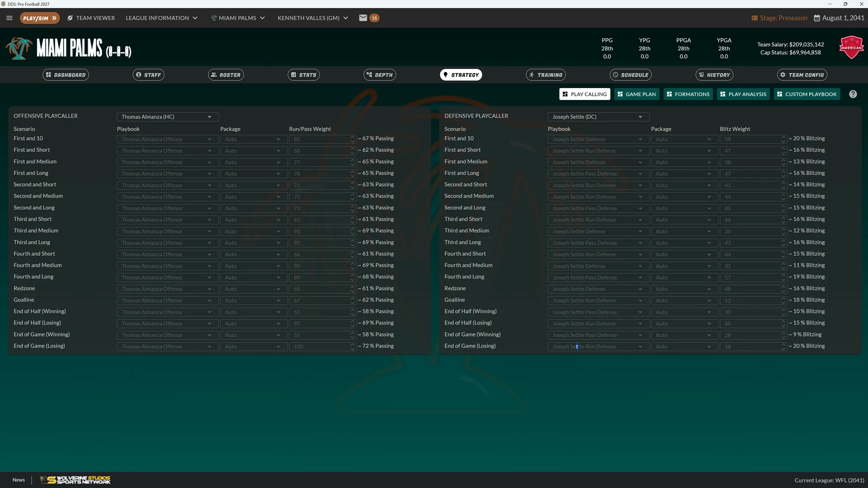Switch to the Custom Playbook tab
The width and height of the screenshot is (868, 488).
[807, 94]
